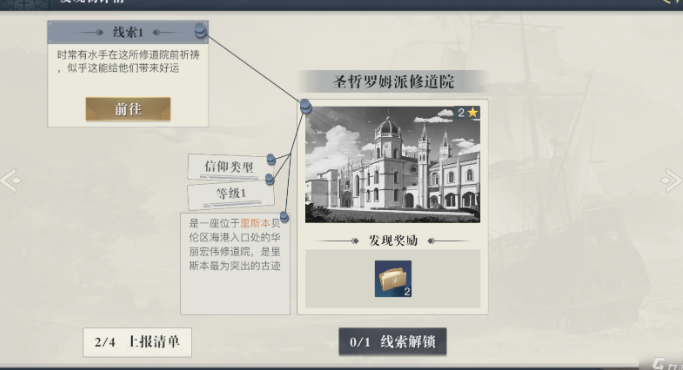Click the blue pin on 线索1 card
Screen dimensions: 683x370
click(200, 31)
